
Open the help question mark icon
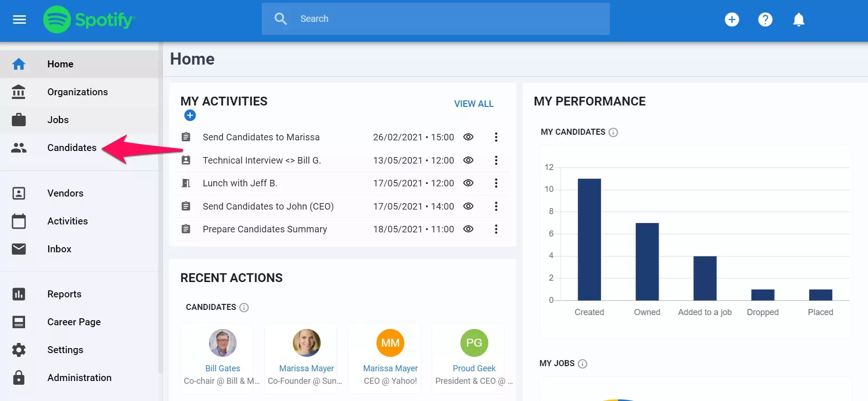pos(765,20)
